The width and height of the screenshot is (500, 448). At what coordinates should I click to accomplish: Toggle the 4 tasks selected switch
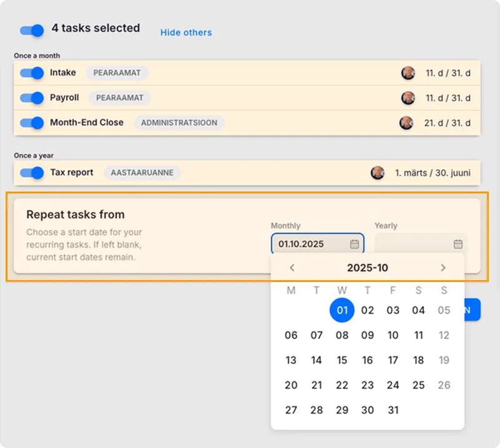[x=32, y=29]
